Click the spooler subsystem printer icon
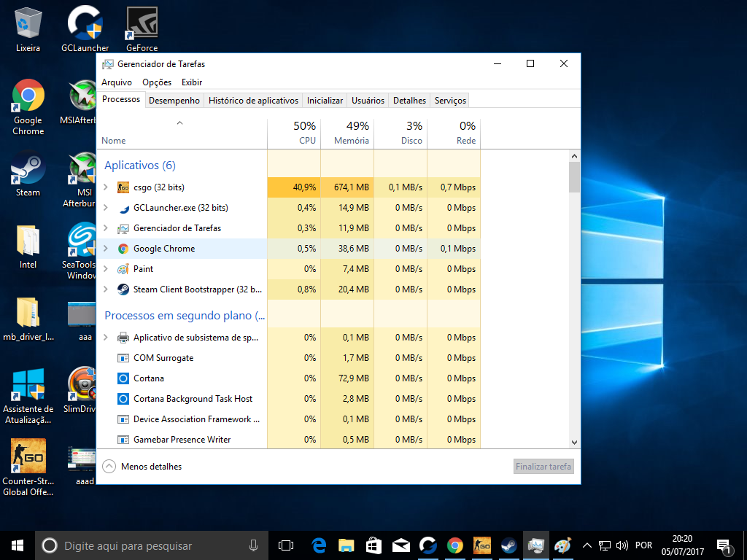This screenshot has width=747, height=560. coord(123,338)
